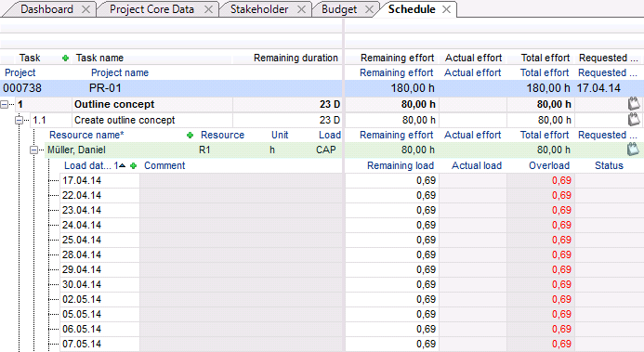Select the load date 02.05.14 row
This screenshot has height=352, width=644.
point(82,299)
